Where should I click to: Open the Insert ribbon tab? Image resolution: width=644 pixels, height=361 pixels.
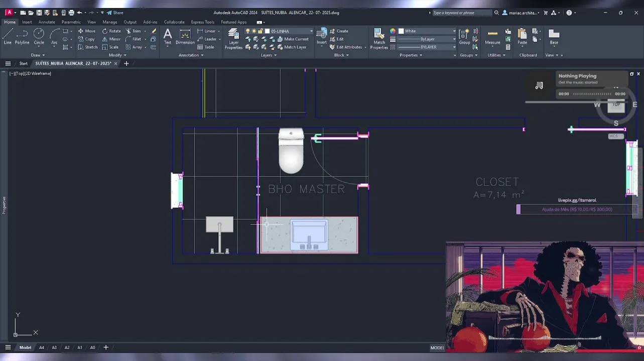tap(27, 22)
